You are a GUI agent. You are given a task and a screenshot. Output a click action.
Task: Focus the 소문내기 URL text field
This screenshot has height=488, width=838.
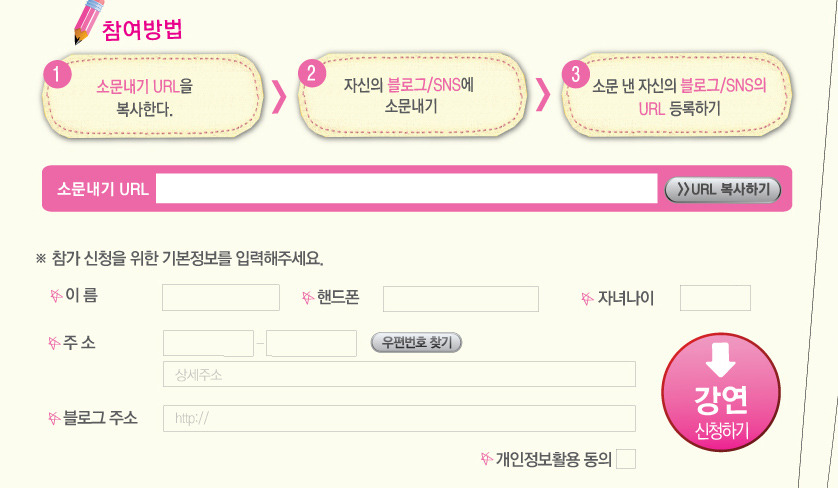click(407, 188)
